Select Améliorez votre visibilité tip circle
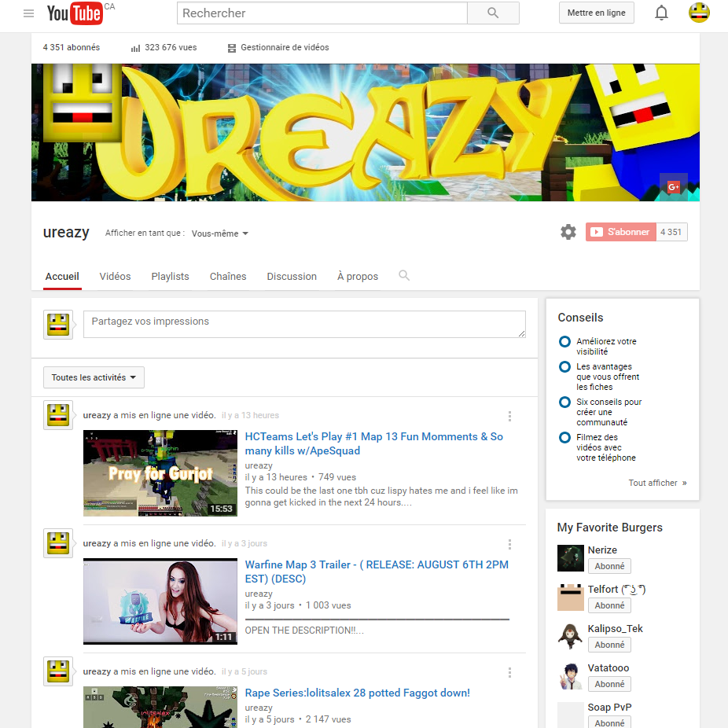This screenshot has height=728, width=728. [x=564, y=342]
